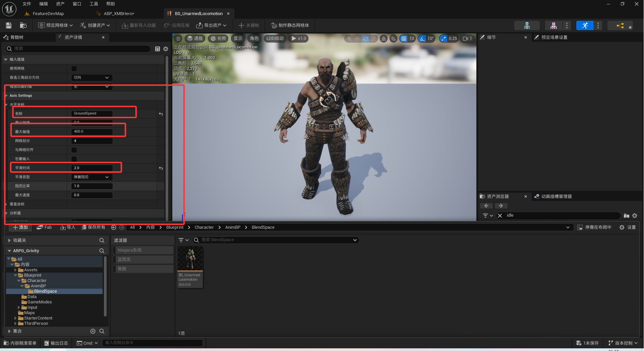Viewport: 644px width, 351px height.
Task: Toggle scale snapping in the viewport
Action: point(444,39)
